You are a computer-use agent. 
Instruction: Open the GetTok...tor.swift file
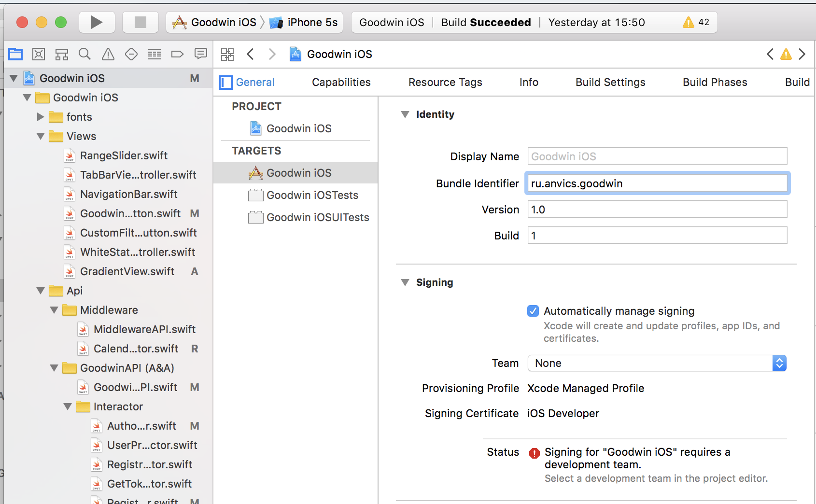(x=149, y=484)
